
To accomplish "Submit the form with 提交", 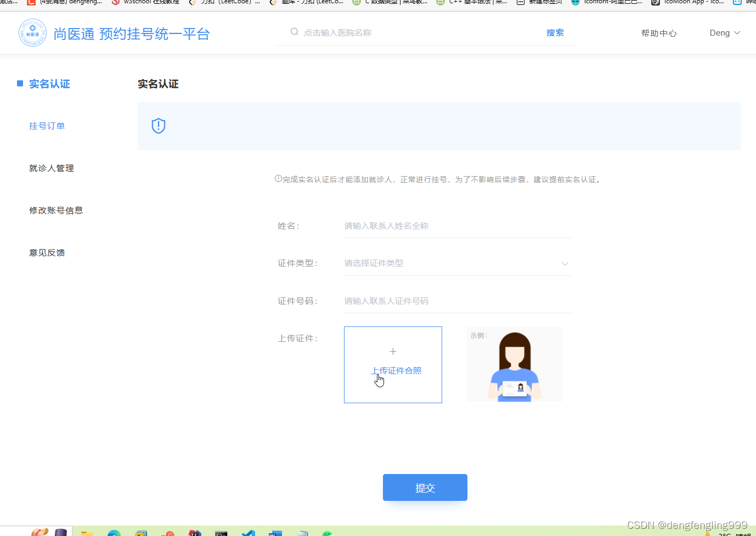I will pyautogui.click(x=425, y=488).
